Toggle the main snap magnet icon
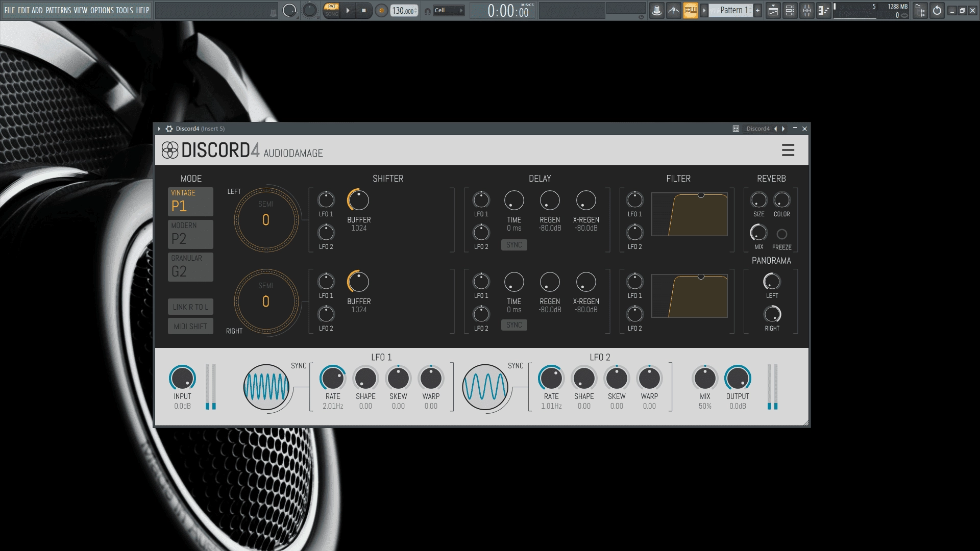Screen dimensions: 980x551 (x=428, y=11)
